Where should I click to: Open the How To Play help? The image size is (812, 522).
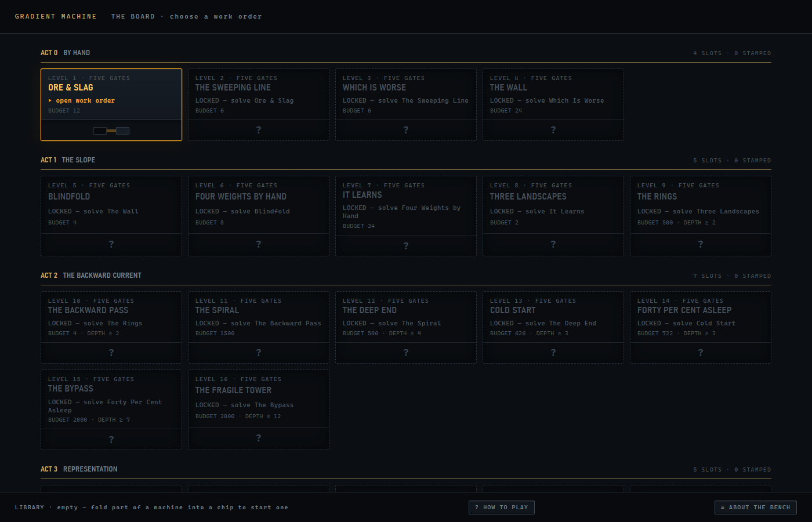click(x=502, y=507)
